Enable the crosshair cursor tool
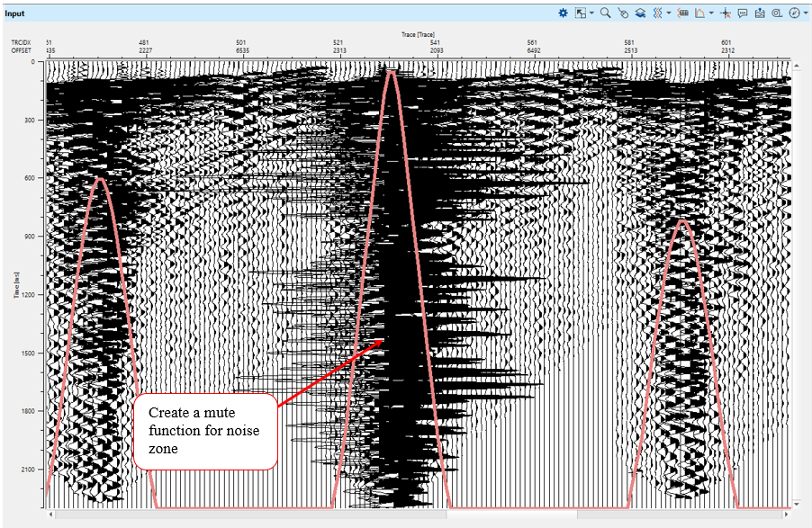Screen dimensions: 812x528 pos(726,13)
